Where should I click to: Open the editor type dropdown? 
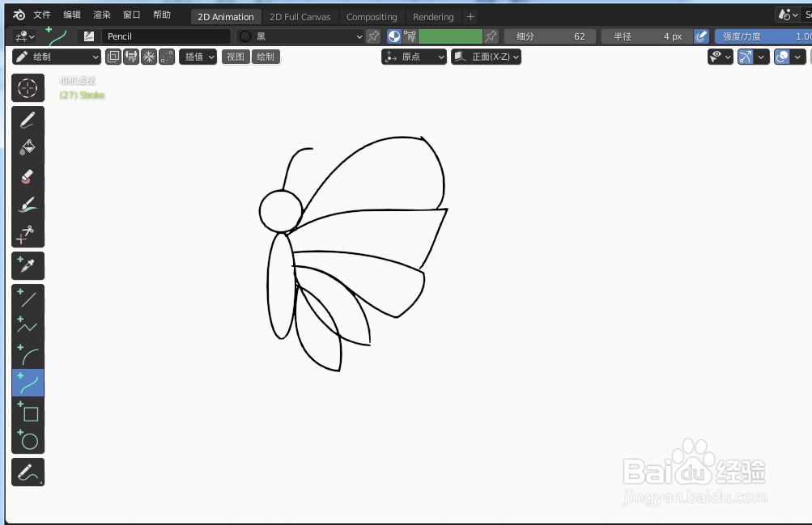click(x=24, y=36)
